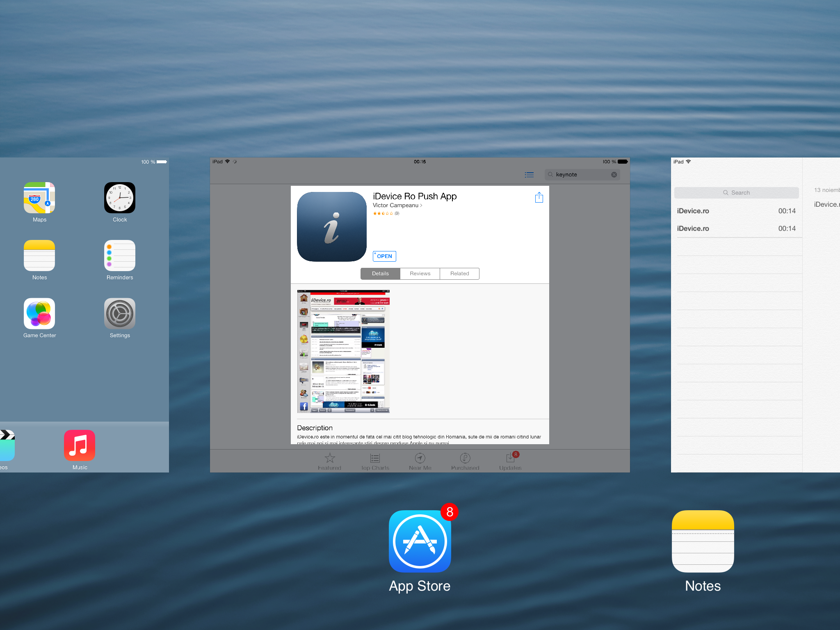Select the first iDevice.ro note at 00:14
The image size is (840, 630).
[x=737, y=211]
